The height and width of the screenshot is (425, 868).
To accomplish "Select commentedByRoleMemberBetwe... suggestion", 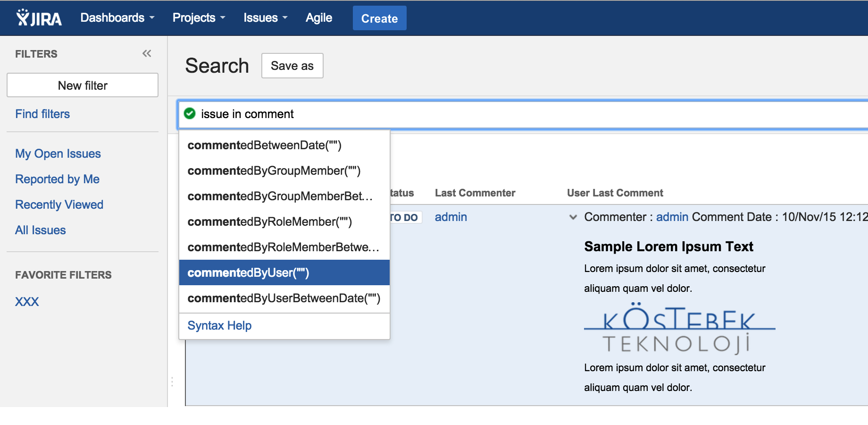I will (284, 247).
